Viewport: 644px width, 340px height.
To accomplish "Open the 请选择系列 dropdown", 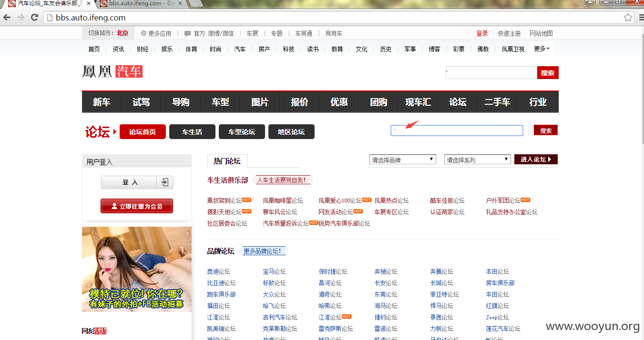I will tap(478, 160).
